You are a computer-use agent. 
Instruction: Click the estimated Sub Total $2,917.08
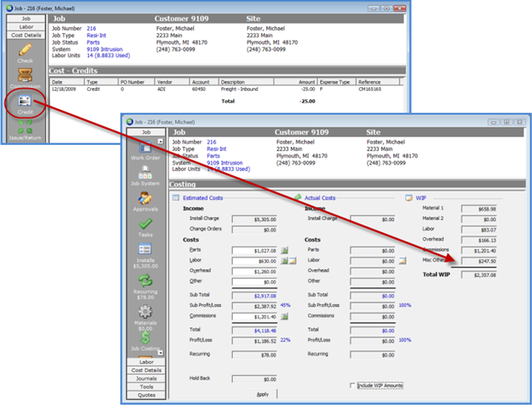254,296
